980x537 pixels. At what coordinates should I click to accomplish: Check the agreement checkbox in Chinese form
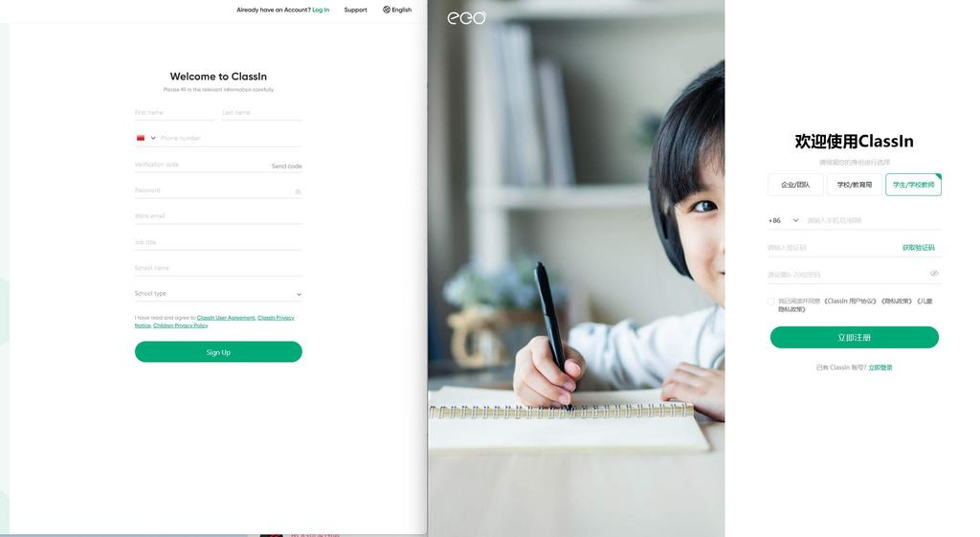tap(770, 302)
